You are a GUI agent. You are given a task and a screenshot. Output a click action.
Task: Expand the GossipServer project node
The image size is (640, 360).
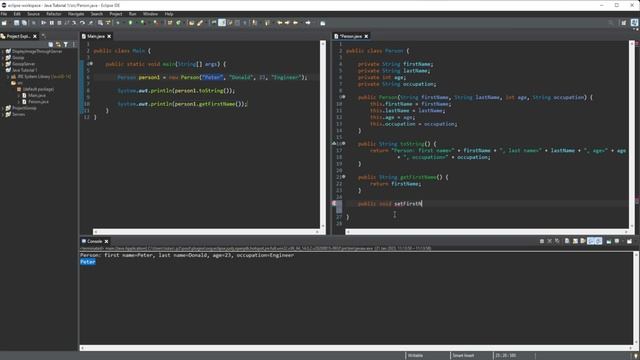tap(3, 64)
